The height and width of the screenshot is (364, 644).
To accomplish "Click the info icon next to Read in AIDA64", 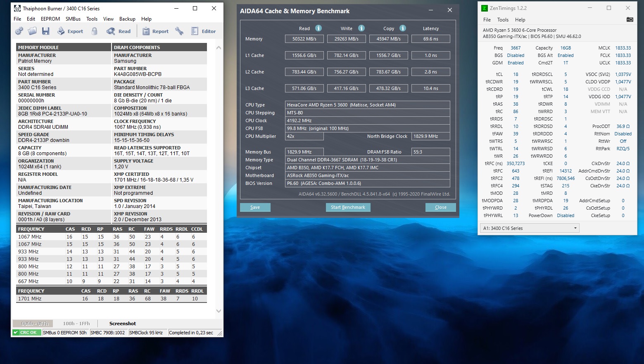I will pos(318,28).
